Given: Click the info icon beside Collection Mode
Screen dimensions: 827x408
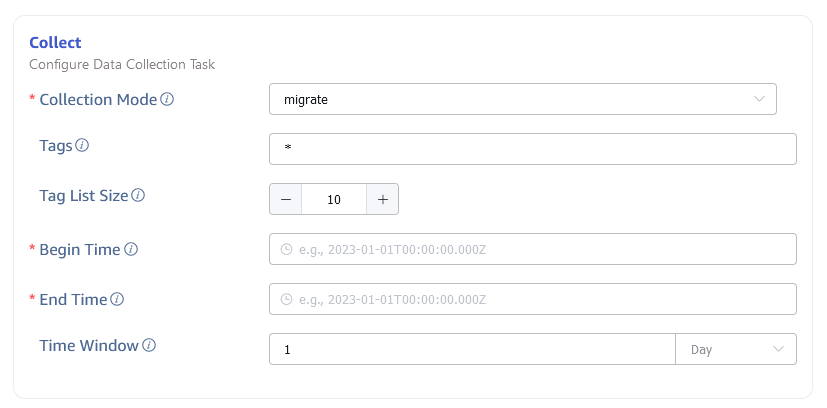Looking at the screenshot, I should click(x=168, y=100).
